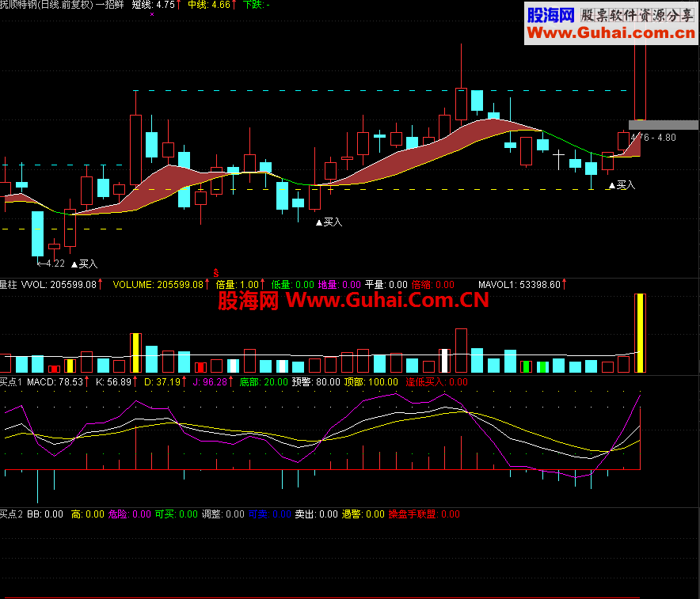The height and width of the screenshot is (599, 700).
Task: Select the yellow VOLUME: 205599.08 label
Action: (158, 285)
